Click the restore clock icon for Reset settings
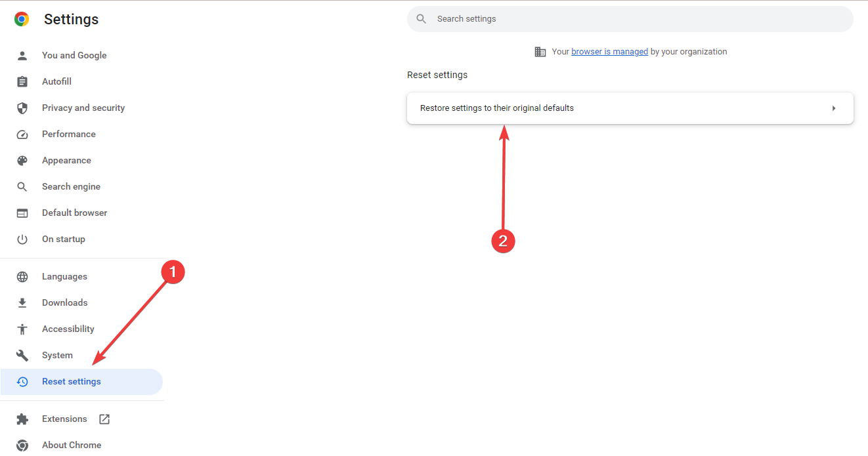 22,381
